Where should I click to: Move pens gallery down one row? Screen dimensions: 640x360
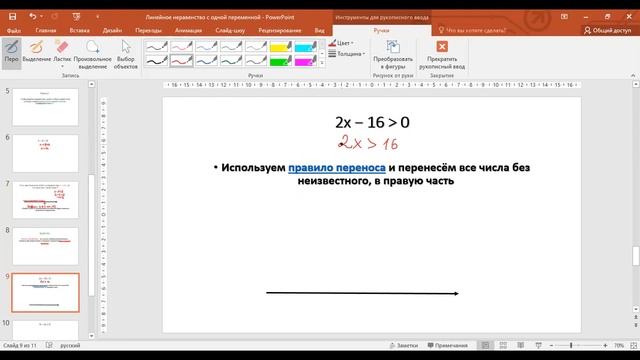pyautogui.click(x=322, y=53)
